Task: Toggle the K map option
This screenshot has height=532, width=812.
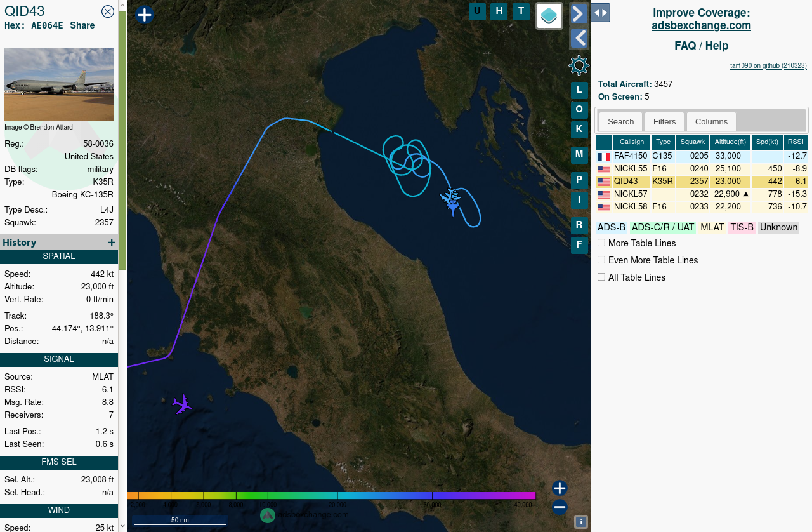Action: click(579, 130)
